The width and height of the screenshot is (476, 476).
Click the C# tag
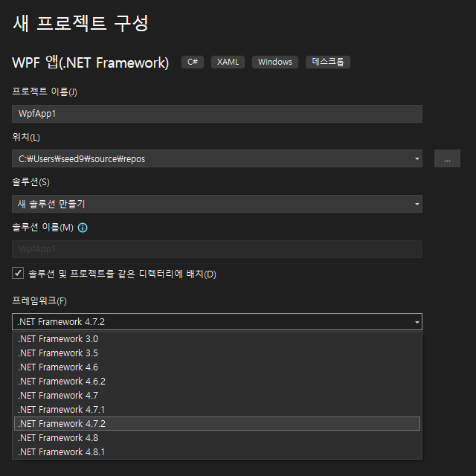click(193, 62)
